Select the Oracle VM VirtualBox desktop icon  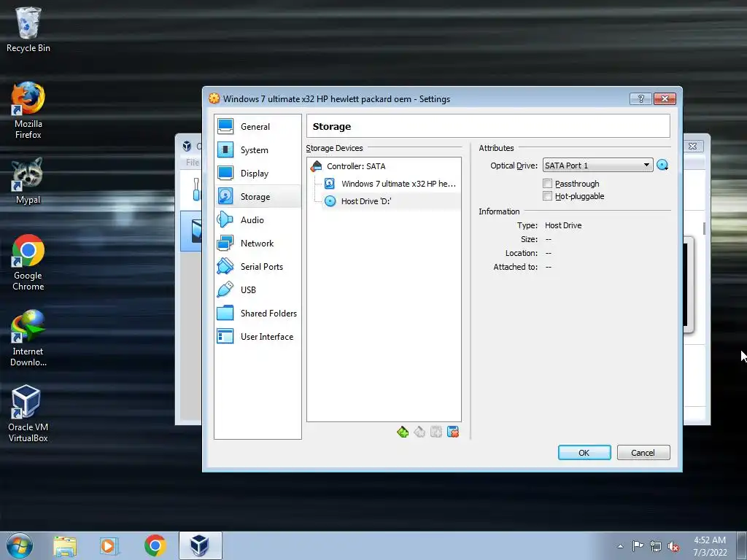(x=28, y=414)
